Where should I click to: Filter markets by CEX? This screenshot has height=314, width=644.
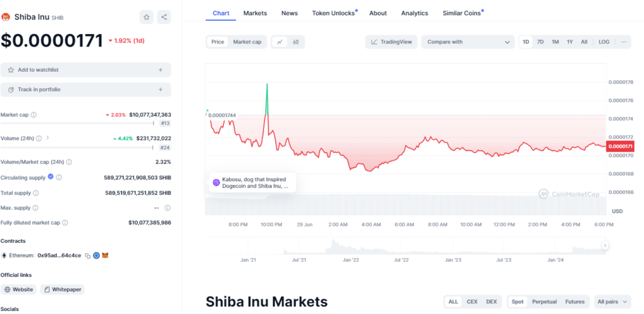pos(472,301)
